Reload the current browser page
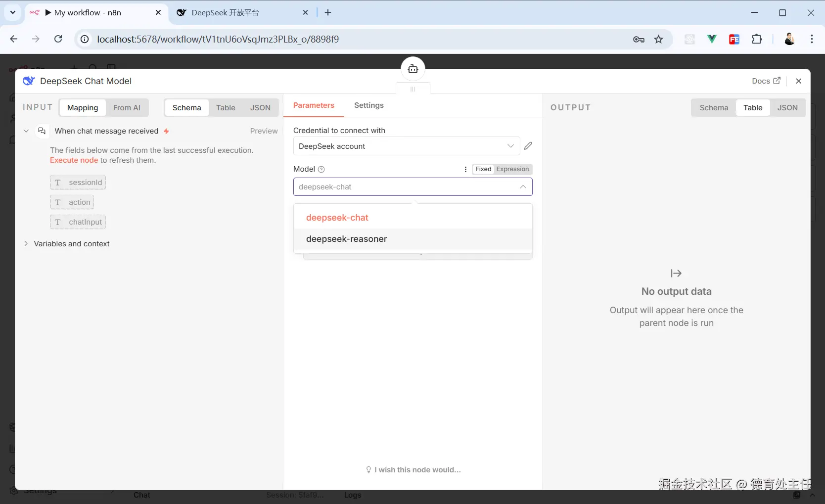The image size is (825, 504). point(58,39)
